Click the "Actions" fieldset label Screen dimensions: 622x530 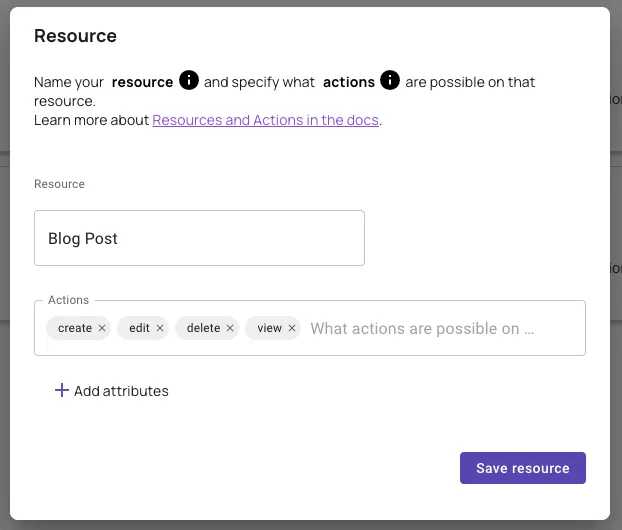(68, 300)
